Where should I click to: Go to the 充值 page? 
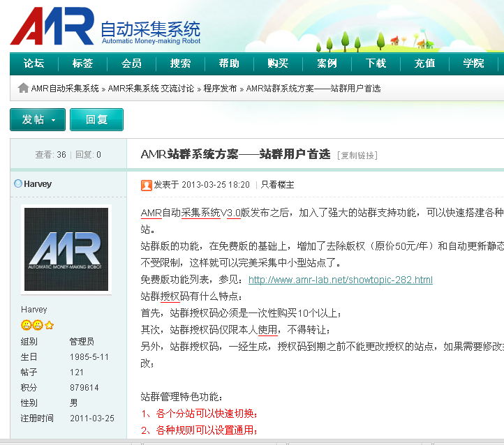[x=424, y=63]
